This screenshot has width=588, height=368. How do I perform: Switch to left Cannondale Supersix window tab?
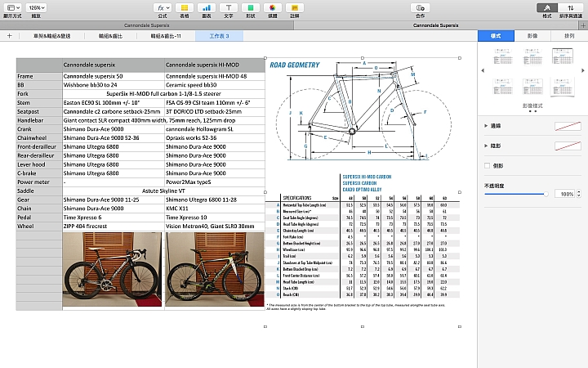click(x=147, y=25)
